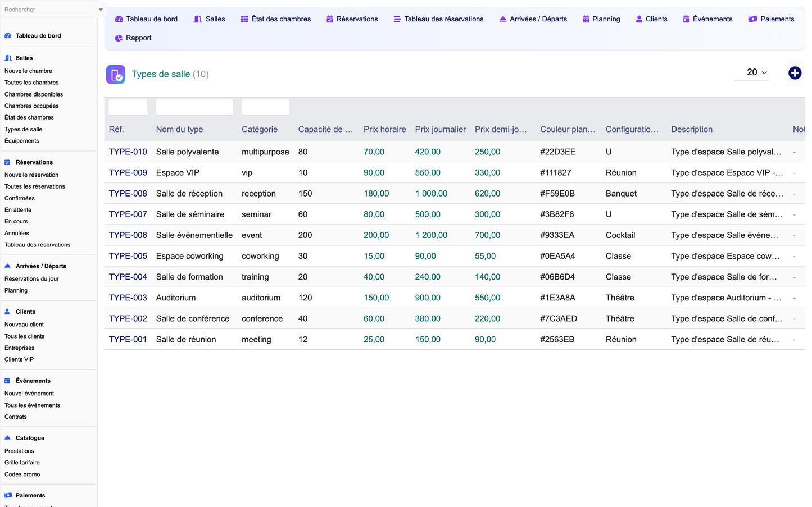Click the banknote icon beside Paiements tab

pos(753,19)
